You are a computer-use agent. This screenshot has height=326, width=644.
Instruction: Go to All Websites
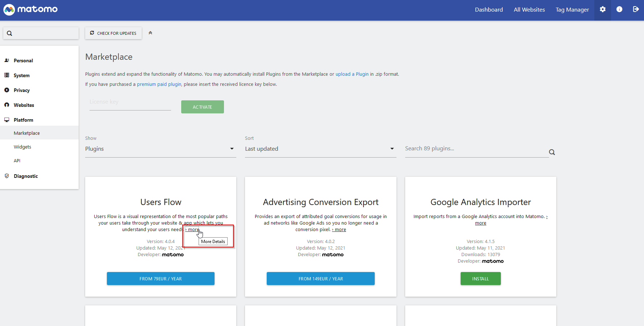(x=529, y=10)
